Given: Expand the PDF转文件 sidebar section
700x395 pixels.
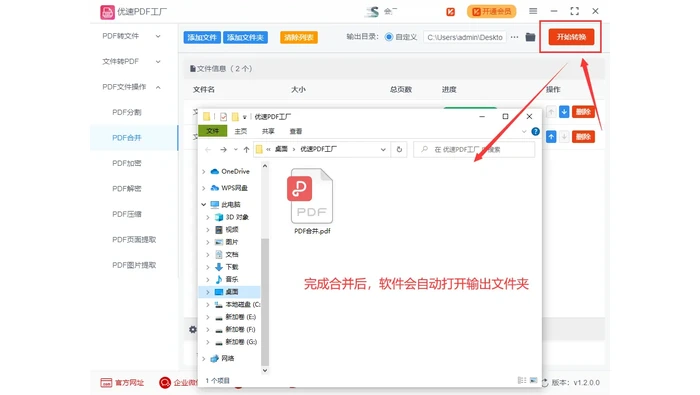Looking at the screenshot, I should click(x=158, y=36).
